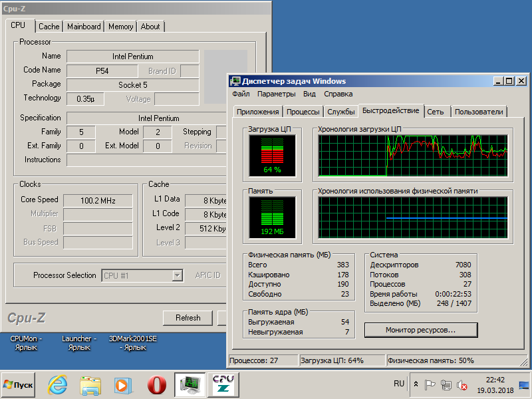Open the Action Center flag icon

pyautogui.click(x=430, y=384)
